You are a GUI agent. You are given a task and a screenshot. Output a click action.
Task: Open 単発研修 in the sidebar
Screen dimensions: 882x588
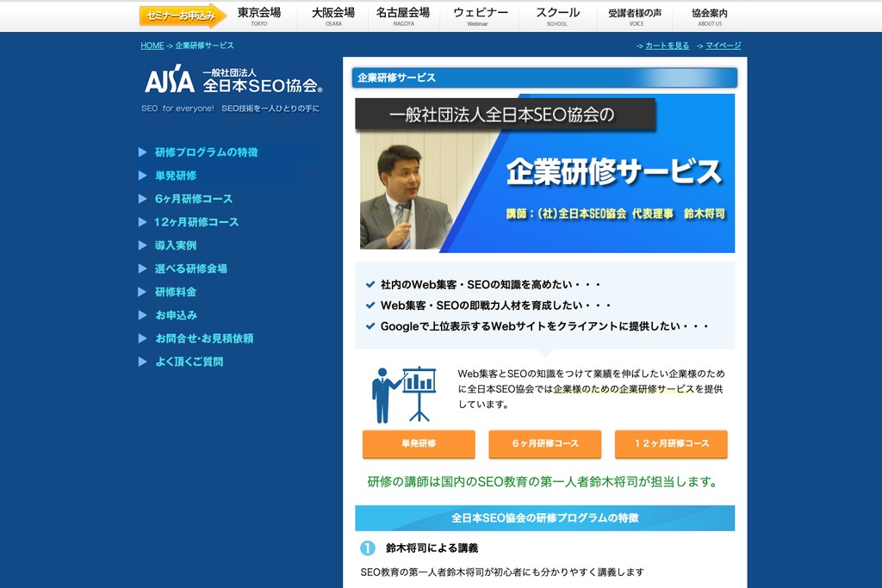(x=176, y=176)
